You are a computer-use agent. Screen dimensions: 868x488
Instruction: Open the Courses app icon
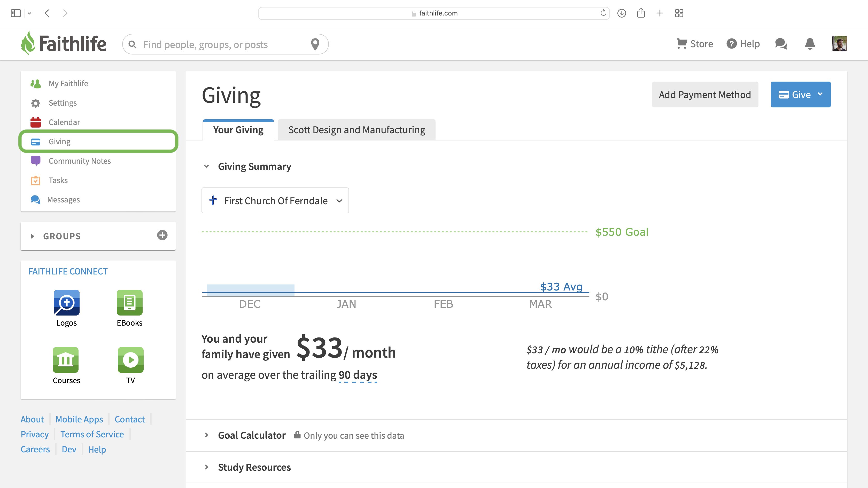point(65,360)
